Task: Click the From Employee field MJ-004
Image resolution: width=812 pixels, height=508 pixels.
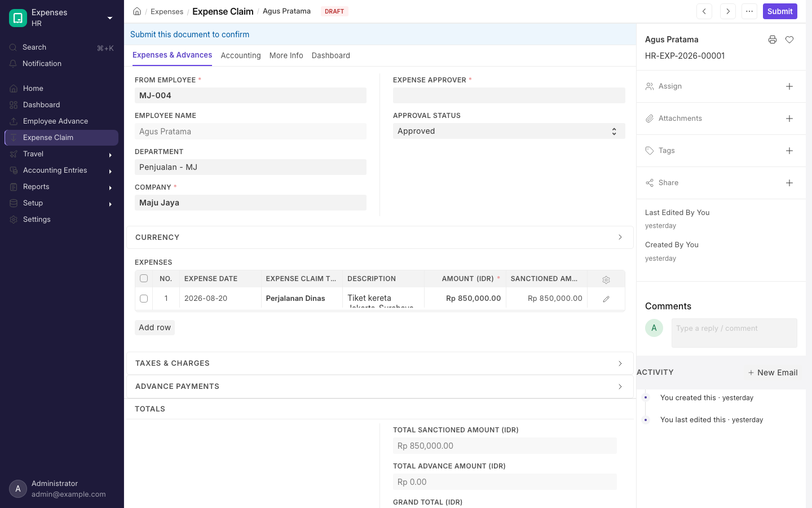Action: click(x=250, y=95)
